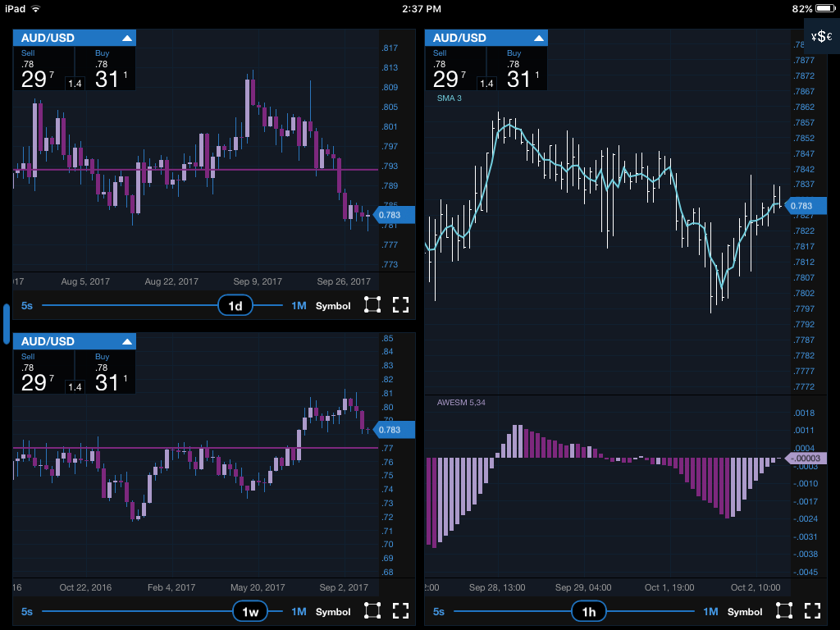Screen dimensions: 840x630
Task: Select the 1d timeframe slider handle
Action: point(235,306)
